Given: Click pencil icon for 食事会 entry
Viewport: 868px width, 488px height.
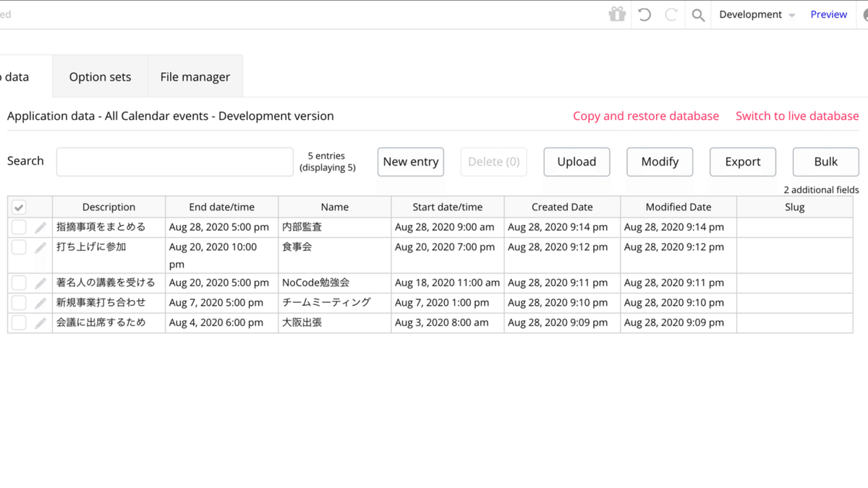Looking at the screenshot, I should pos(41,247).
